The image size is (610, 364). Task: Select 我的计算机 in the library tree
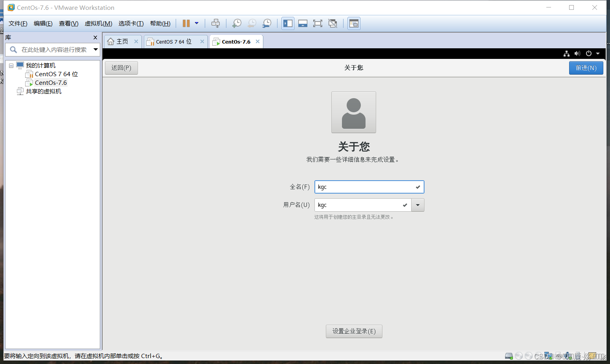[40, 66]
